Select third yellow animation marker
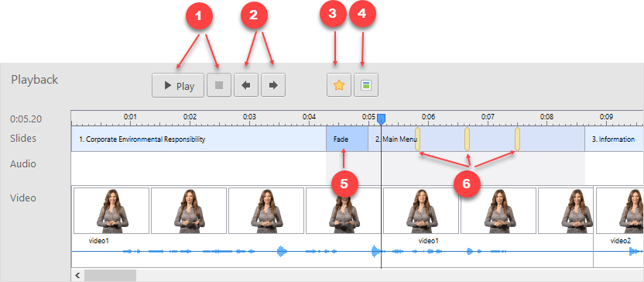Image resolution: width=644 pixels, height=282 pixels. pyautogui.click(x=517, y=139)
